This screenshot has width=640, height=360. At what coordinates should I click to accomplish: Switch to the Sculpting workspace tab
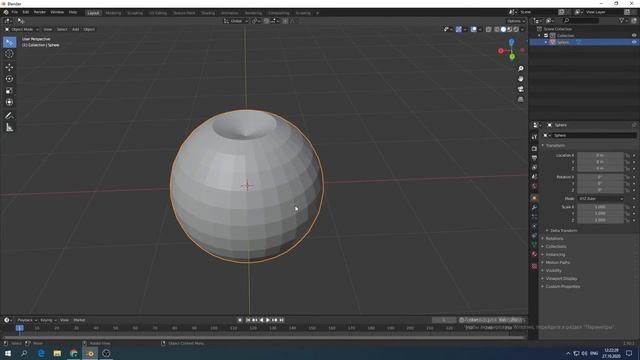[x=135, y=13]
